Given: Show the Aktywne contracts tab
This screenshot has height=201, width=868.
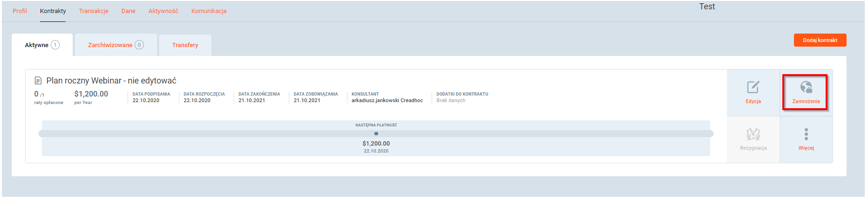Looking at the screenshot, I should 42,45.
